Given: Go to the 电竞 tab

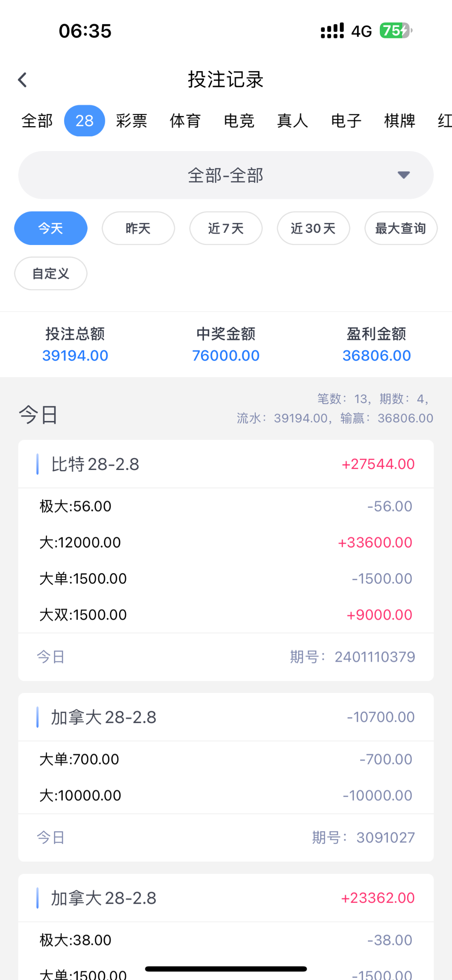Looking at the screenshot, I should pyautogui.click(x=239, y=121).
